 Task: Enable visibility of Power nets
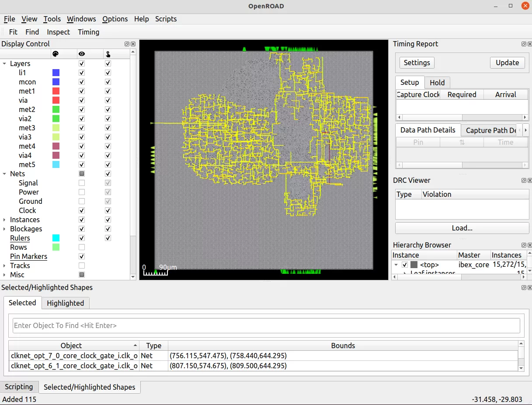[82, 192]
